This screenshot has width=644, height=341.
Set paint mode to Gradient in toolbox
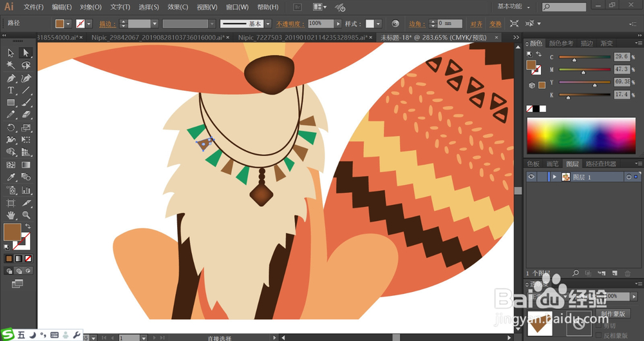pos(19,258)
